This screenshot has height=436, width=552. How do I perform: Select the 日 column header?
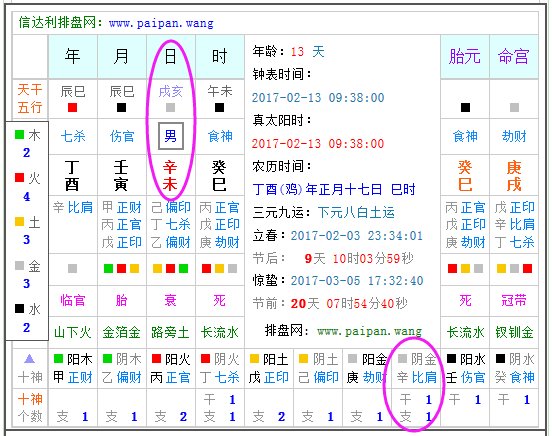click(x=170, y=56)
